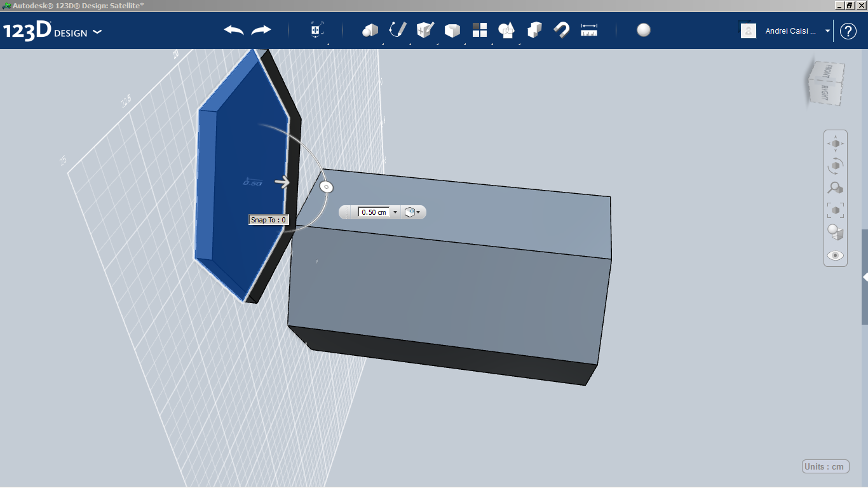
Task: Select the Zoom magnifier tool
Action: pyautogui.click(x=836, y=188)
